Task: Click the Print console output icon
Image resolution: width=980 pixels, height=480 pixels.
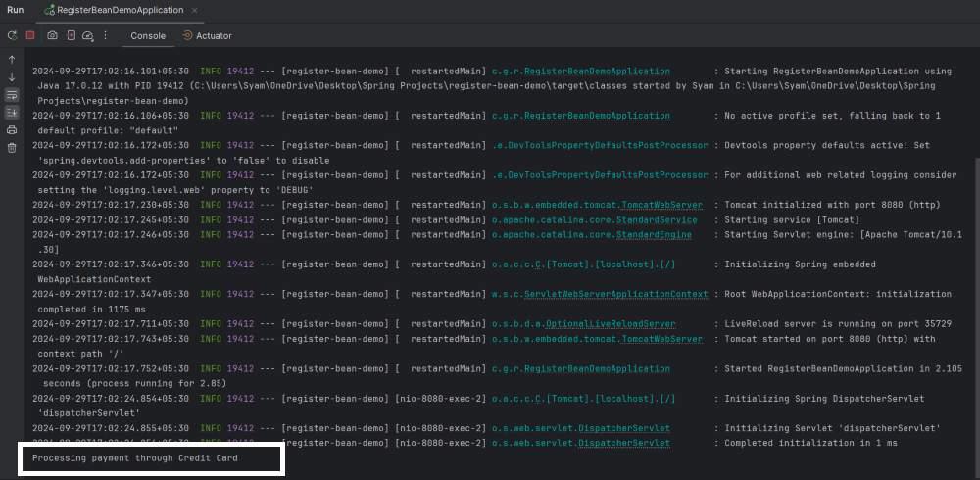Action: click(12, 130)
